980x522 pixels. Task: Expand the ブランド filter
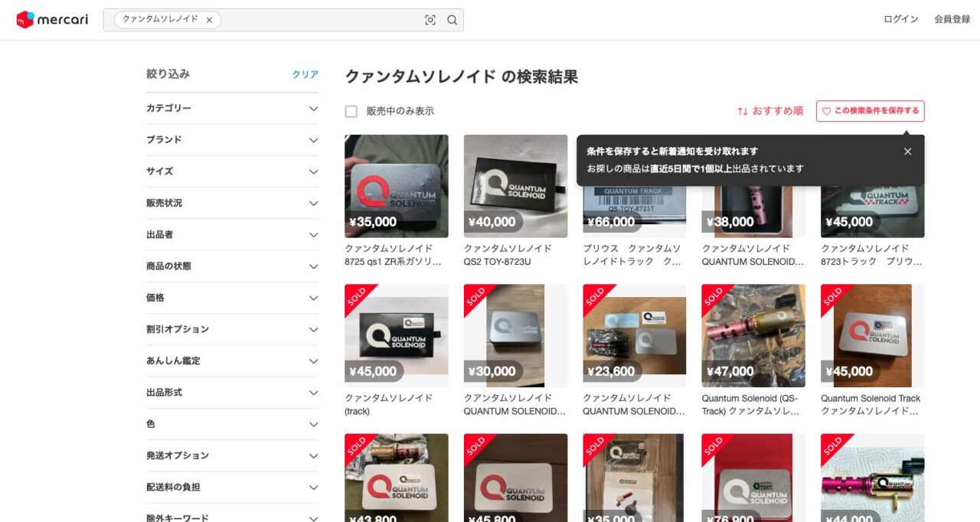(233, 140)
